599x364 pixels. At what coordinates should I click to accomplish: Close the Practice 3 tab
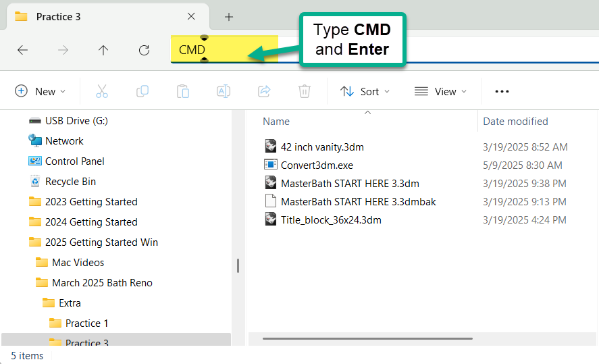(x=191, y=16)
